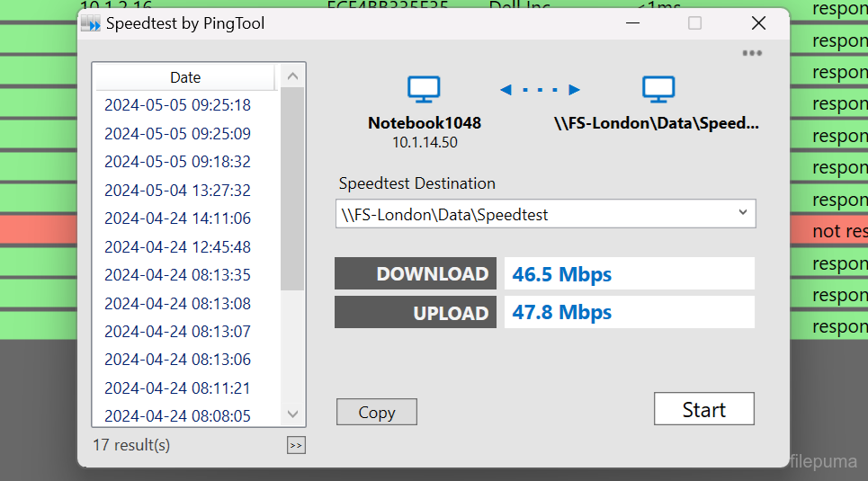Click the Date column header

(185, 77)
